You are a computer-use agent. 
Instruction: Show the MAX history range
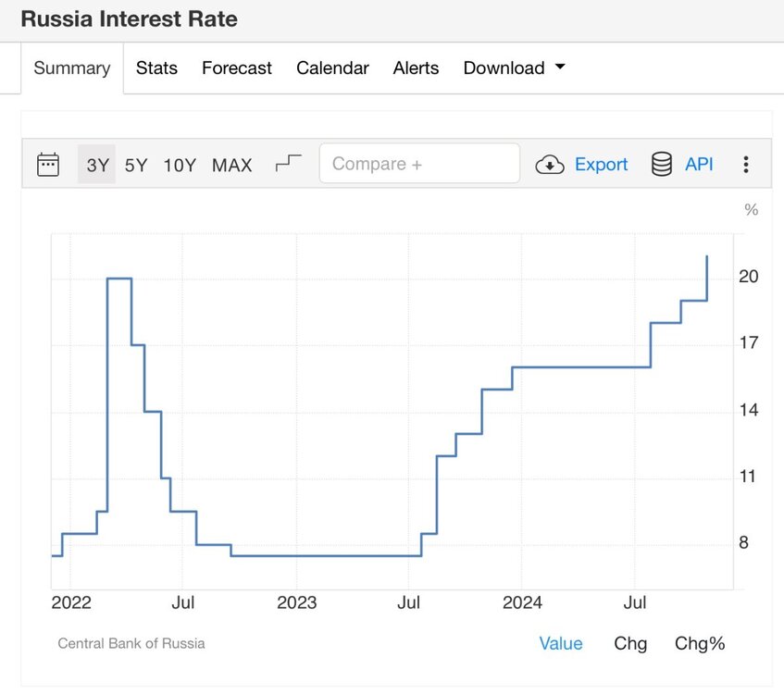pos(232,165)
